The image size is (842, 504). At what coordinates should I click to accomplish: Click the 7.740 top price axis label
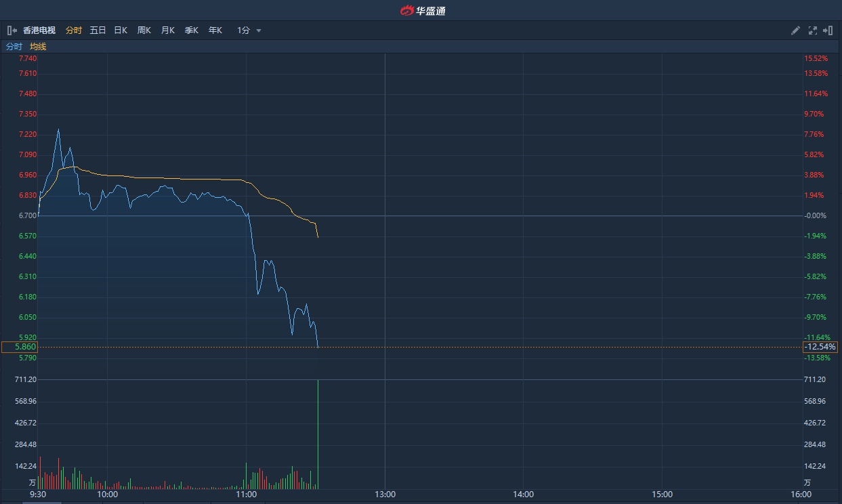(28, 58)
